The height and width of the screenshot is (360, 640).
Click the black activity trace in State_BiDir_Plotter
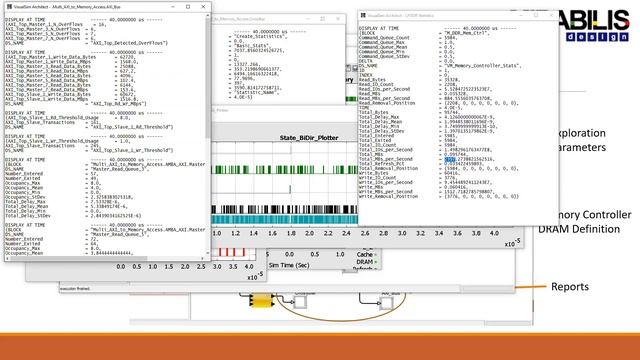click(x=284, y=209)
